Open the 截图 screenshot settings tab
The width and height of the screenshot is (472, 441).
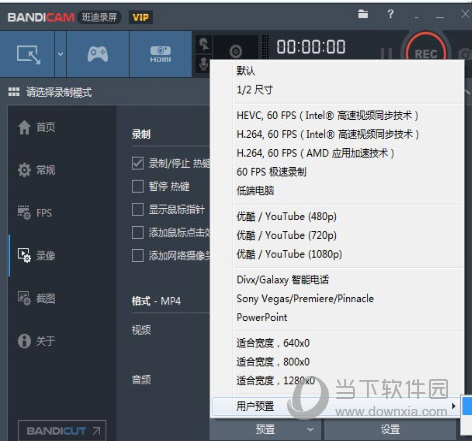tap(37, 298)
